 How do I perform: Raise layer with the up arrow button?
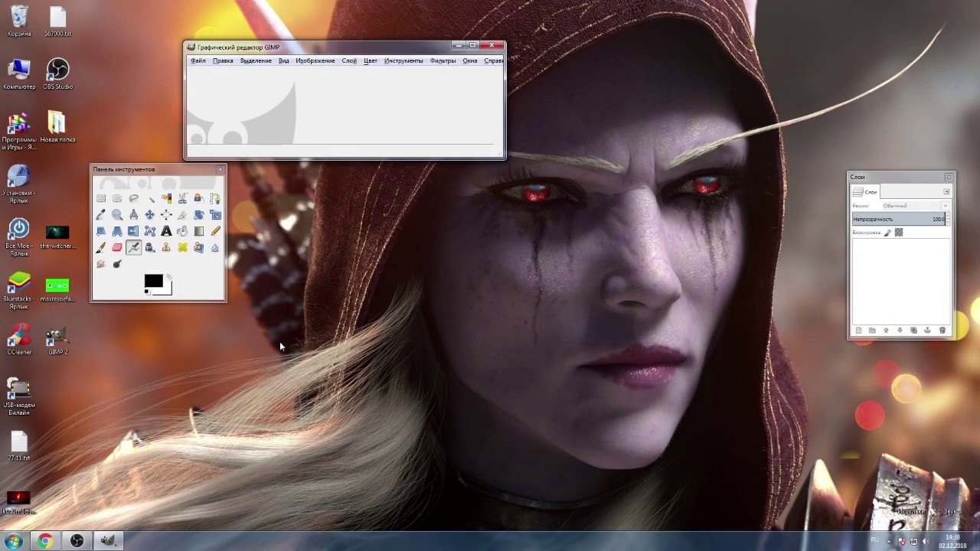(x=886, y=331)
